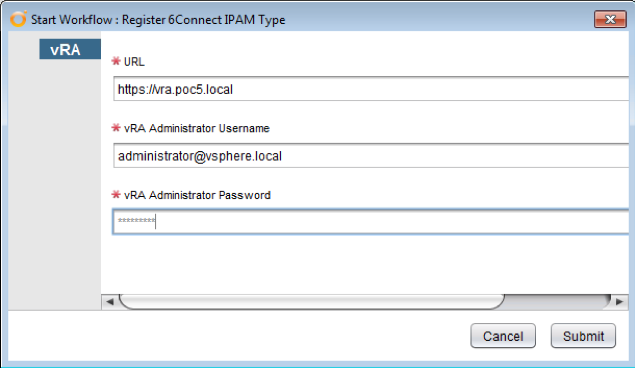Click the URL field label
635x368 pixels.
point(134,62)
